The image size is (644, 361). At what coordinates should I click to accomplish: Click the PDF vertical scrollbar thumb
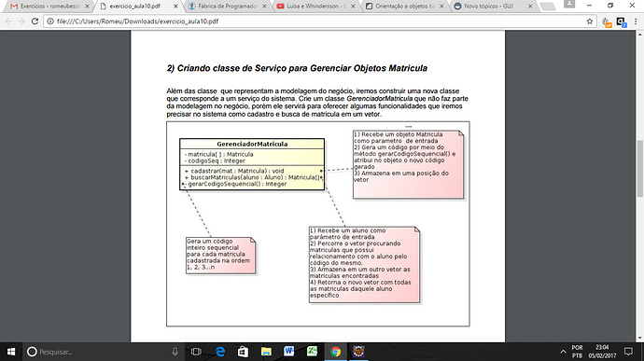point(640,169)
